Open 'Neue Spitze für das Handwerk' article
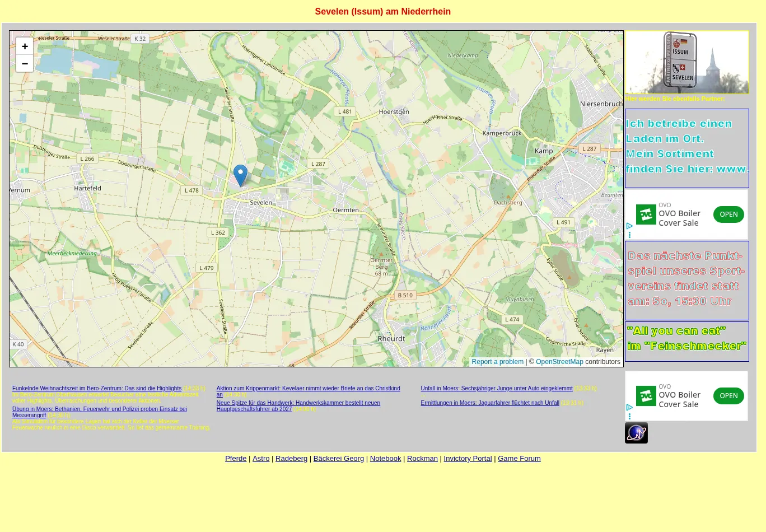This screenshot has width=766, height=532. (x=298, y=403)
